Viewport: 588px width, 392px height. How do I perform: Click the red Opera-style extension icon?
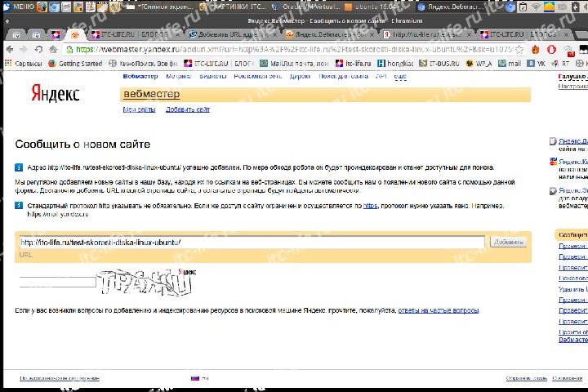point(551,49)
